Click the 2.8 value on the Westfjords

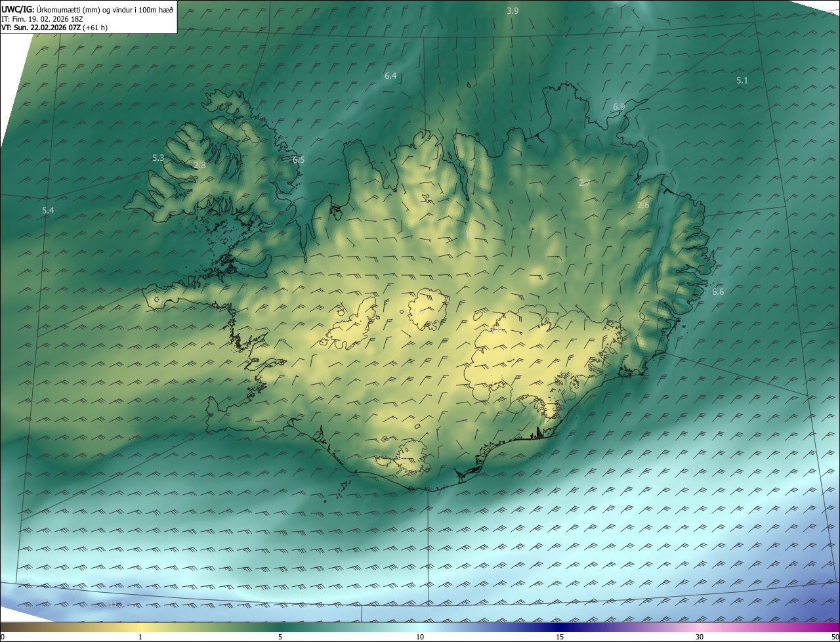[199, 165]
